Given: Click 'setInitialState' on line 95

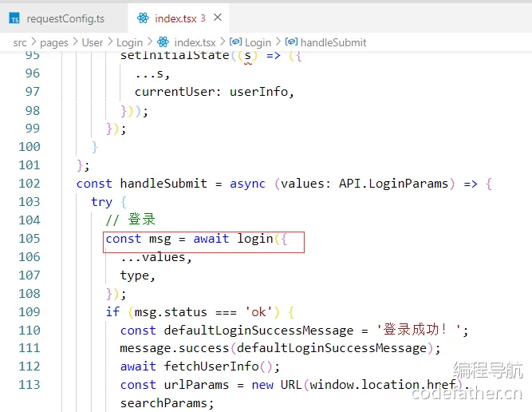Looking at the screenshot, I should 175,56.
